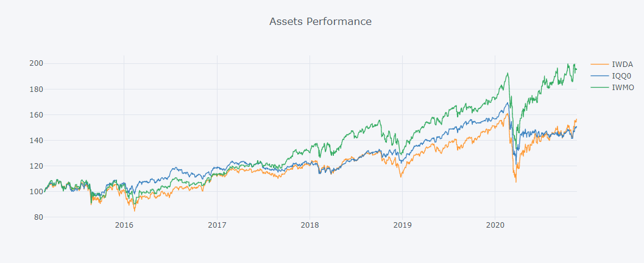Click the 2019 x-axis tick label

click(x=402, y=225)
